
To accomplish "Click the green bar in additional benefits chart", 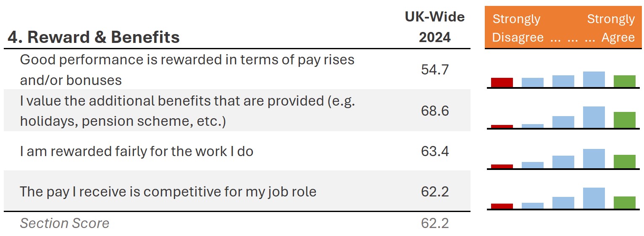I will tap(625, 120).
